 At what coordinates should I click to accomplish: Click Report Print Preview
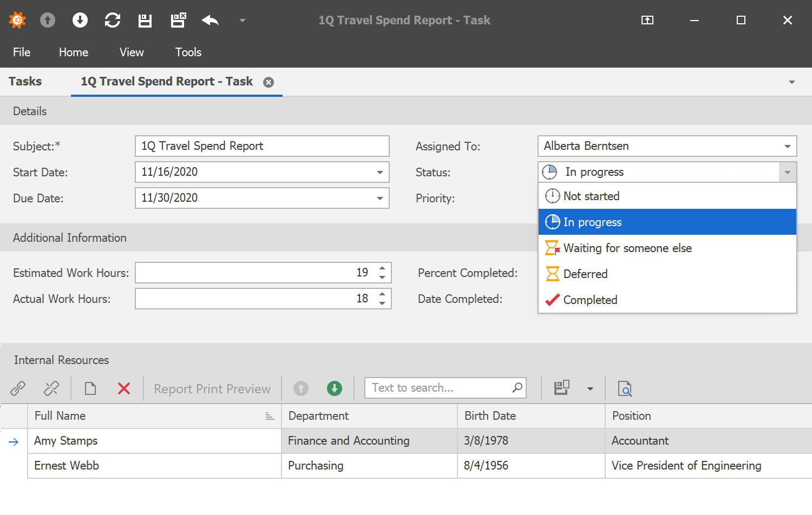click(x=212, y=388)
